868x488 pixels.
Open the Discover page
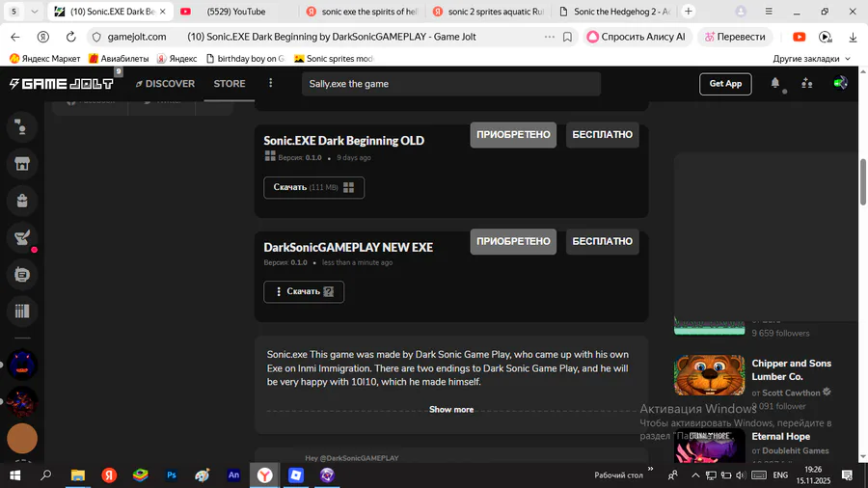(165, 84)
